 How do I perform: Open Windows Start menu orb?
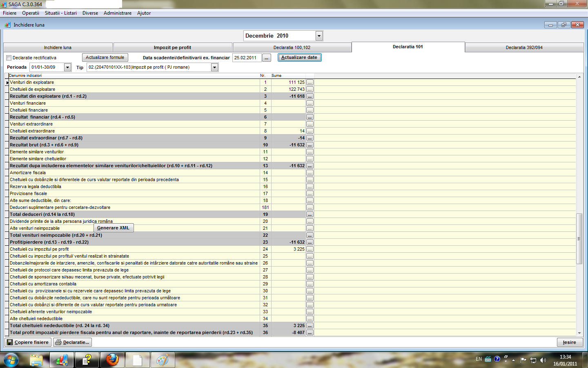[x=11, y=360]
